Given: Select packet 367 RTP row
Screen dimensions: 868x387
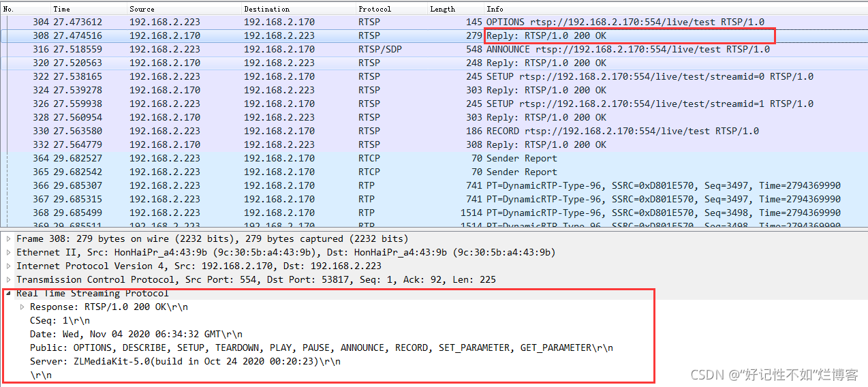Looking at the screenshot, I should [x=434, y=199].
